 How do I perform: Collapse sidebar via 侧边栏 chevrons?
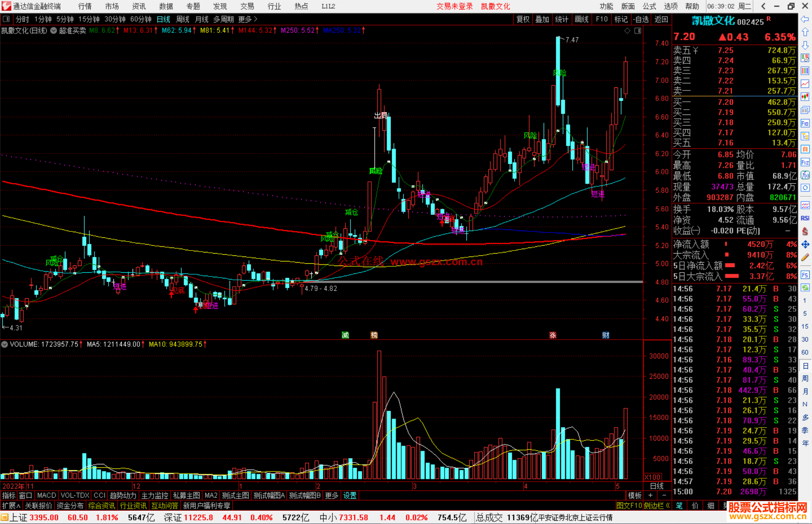(668, 506)
